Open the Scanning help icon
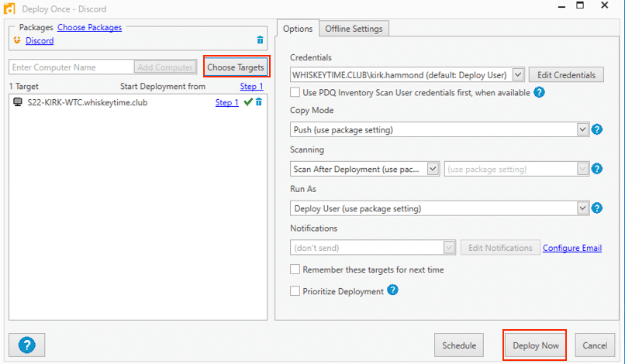This screenshot has width=625, height=364. [597, 169]
